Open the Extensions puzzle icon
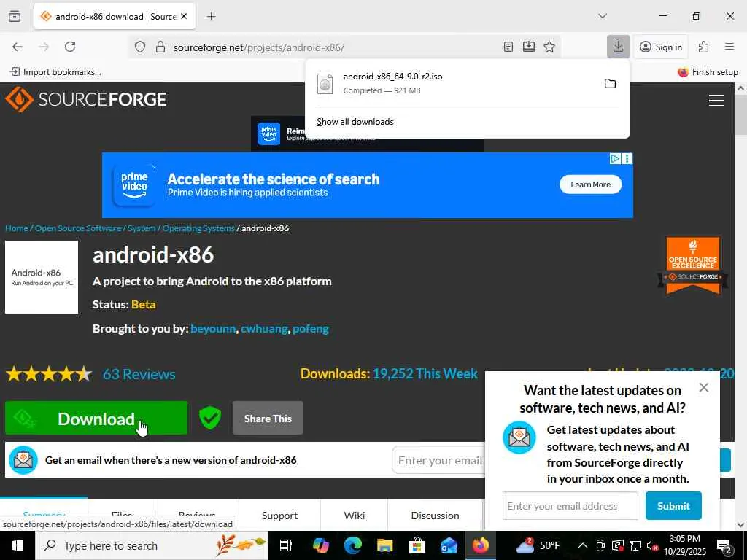This screenshot has height=560, width=747. (x=704, y=47)
